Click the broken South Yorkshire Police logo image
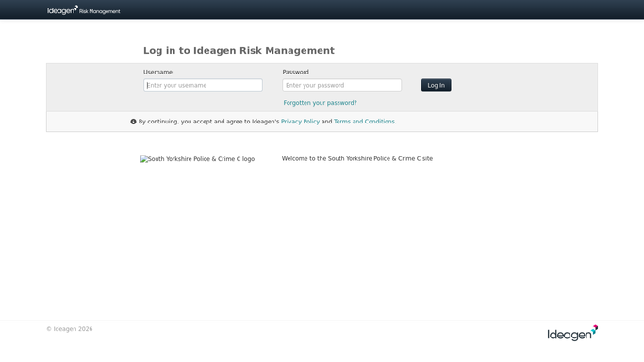The height and width of the screenshot is (362, 644). pos(198,159)
